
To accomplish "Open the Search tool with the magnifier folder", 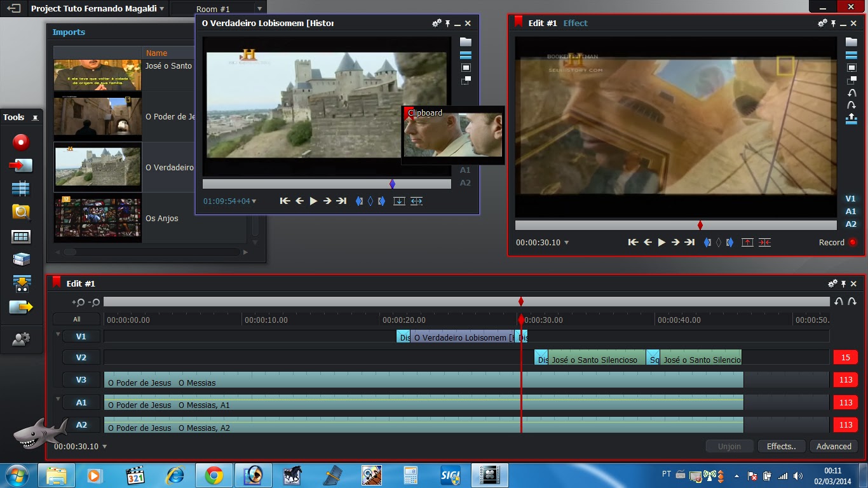I will point(21,212).
